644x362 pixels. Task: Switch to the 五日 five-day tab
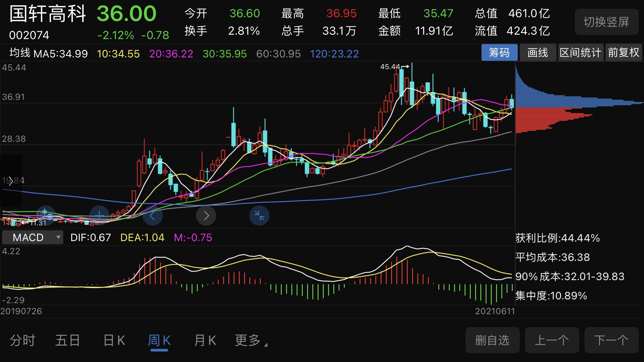68,340
